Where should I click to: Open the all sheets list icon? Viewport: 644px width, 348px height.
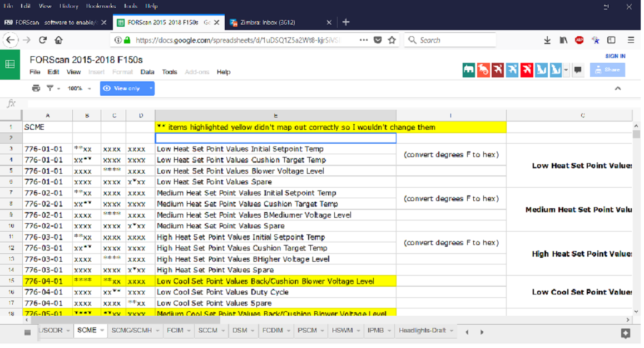27,332
